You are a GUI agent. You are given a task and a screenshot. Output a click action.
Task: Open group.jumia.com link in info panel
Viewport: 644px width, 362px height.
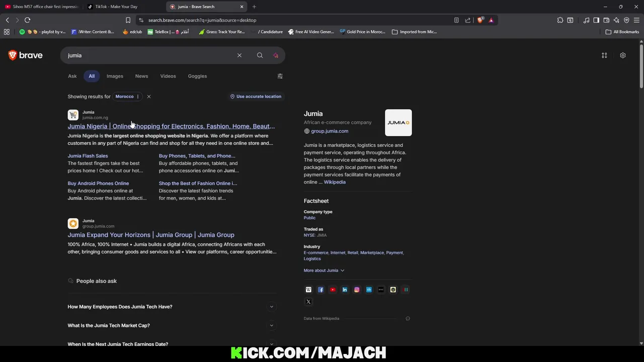click(x=330, y=131)
